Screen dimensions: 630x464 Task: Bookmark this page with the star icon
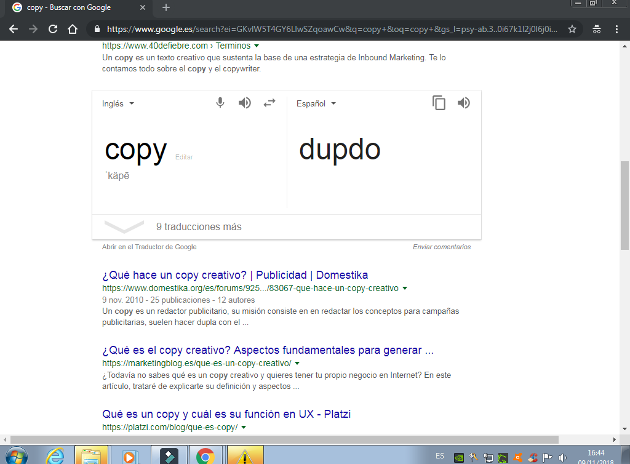click(572, 29)
